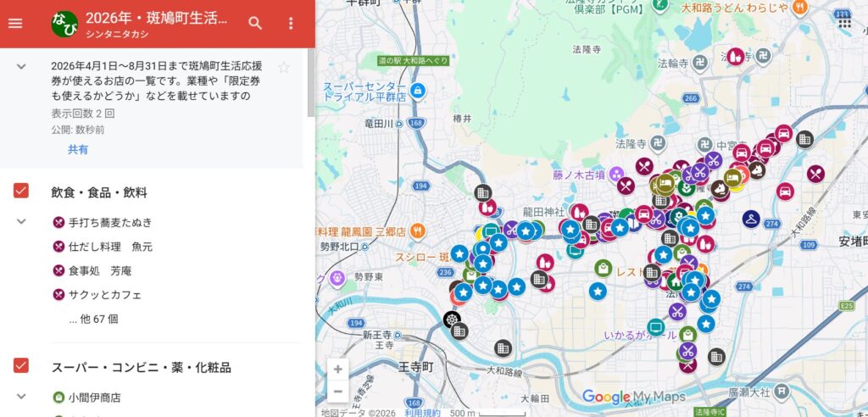This screenshot has width=868, height=417.
Task: Click the black ship wheel map marker
Action: (x=452, y=320)
